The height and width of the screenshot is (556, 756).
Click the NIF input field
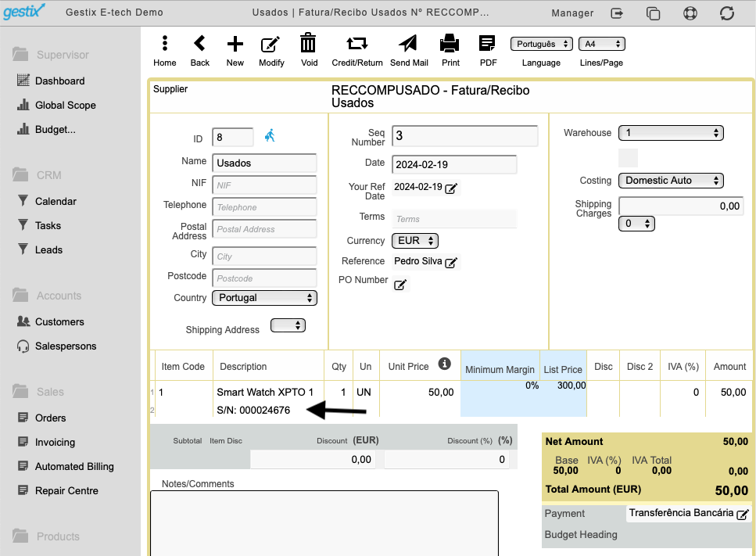coord(264,185)
